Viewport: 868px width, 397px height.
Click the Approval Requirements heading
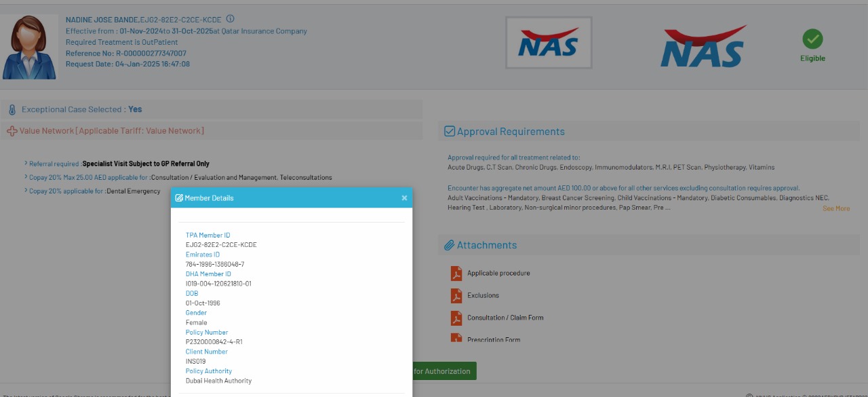pyautogui.click(x=511, y=132)
